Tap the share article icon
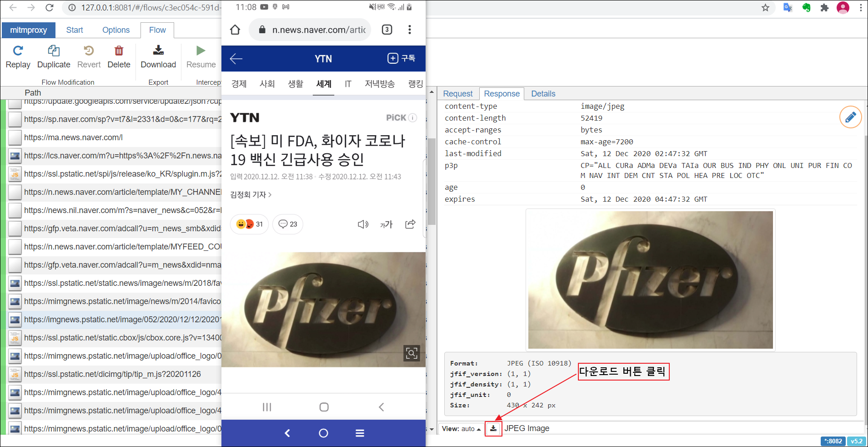Image resolution: width=868 pixels, height=447 pixels. 410,224
